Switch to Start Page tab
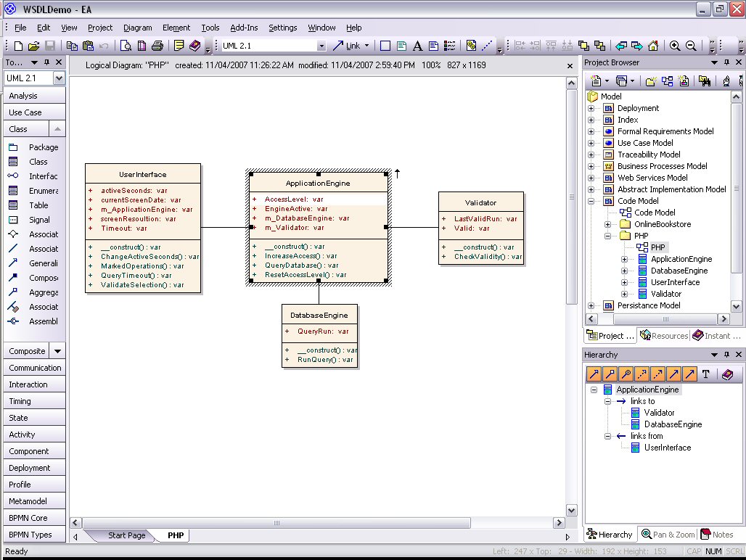The width and height of the screenshot is (746, 560). point(126,535)
